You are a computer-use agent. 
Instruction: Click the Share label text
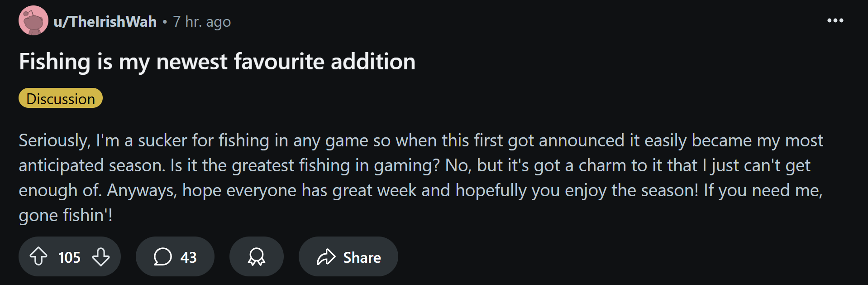click(362, 257)
